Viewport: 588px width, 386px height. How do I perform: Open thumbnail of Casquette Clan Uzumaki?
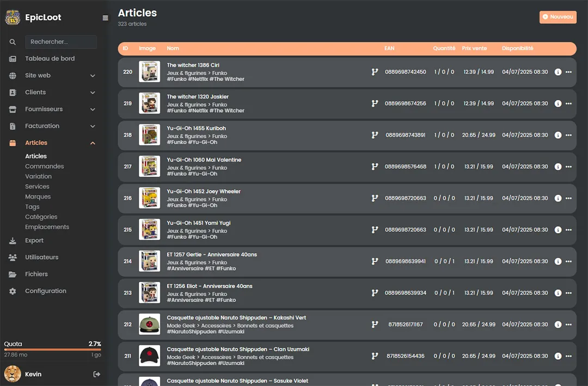(x=149, y=356)
